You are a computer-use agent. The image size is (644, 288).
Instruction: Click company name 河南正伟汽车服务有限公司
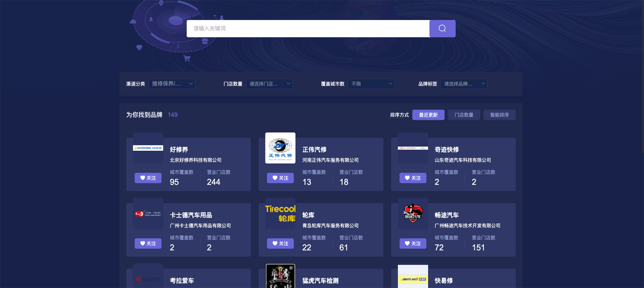pos(330,160)
